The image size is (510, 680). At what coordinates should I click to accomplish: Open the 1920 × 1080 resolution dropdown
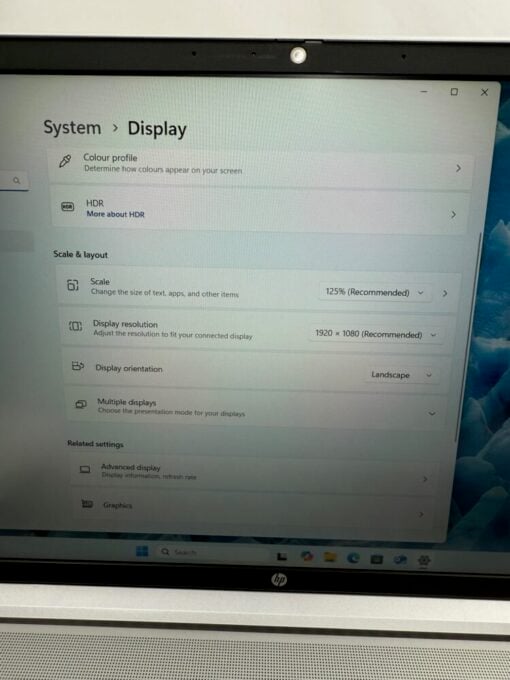point(376,334)
